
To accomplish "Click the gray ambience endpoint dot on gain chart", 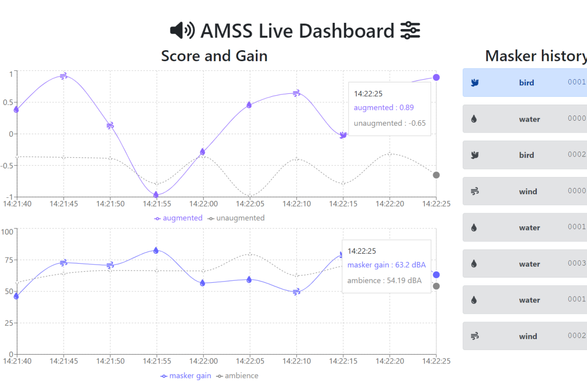I will 436,286.
